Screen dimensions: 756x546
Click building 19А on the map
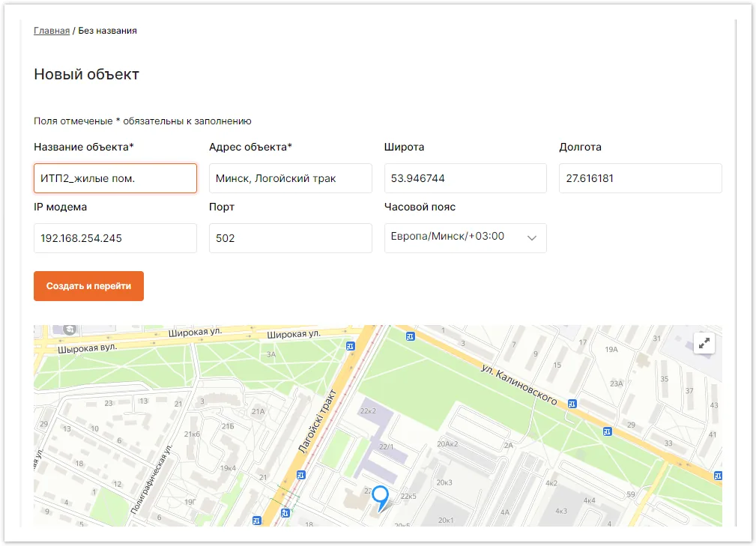click(611, 349)
